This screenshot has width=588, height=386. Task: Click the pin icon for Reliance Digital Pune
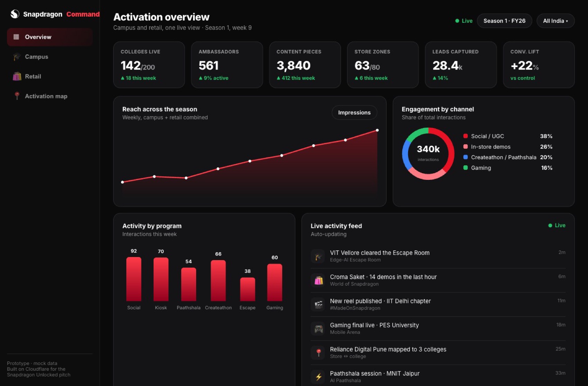point(318,353)
